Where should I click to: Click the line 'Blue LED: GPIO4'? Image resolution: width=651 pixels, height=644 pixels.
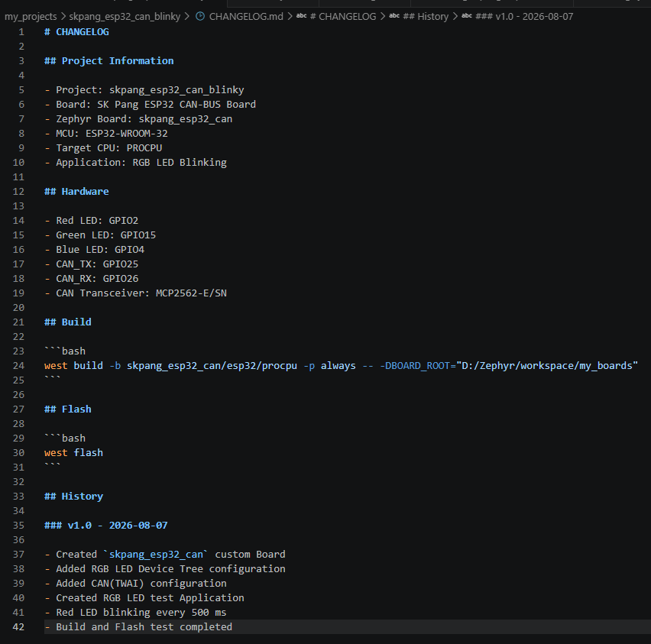[x=95, y=250]
